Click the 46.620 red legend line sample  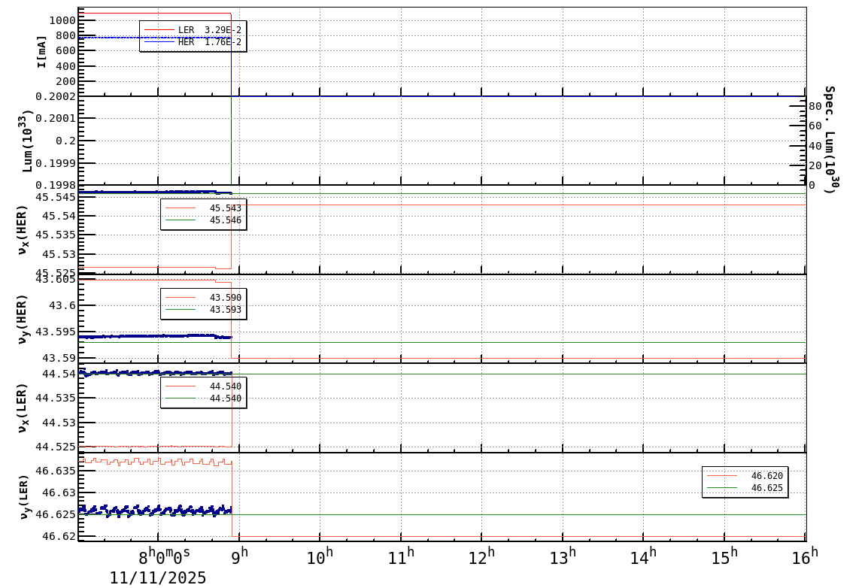click(x=722, y=475)
